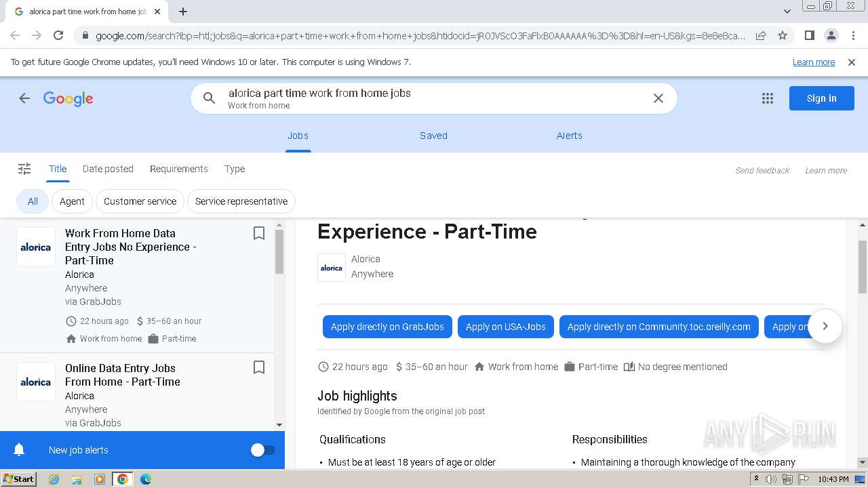Open a new browser tab
This screenshot has height=488, width=868.
[183, 12]
